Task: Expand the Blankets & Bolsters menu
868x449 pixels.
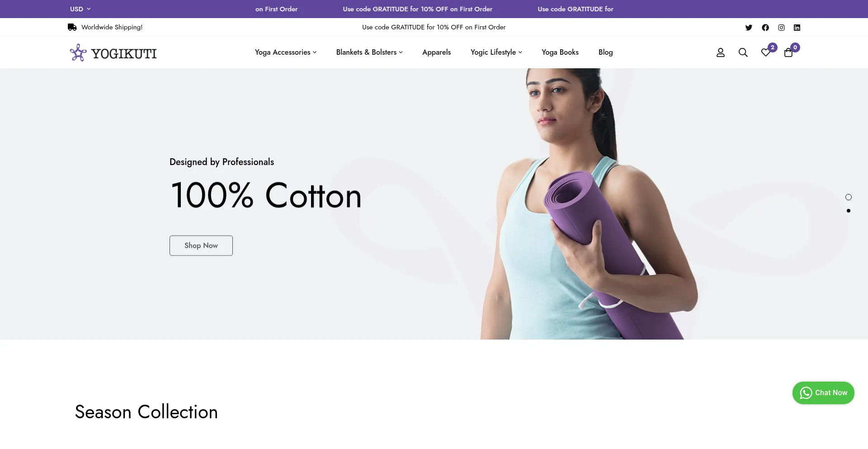Action: click(369, 52)
